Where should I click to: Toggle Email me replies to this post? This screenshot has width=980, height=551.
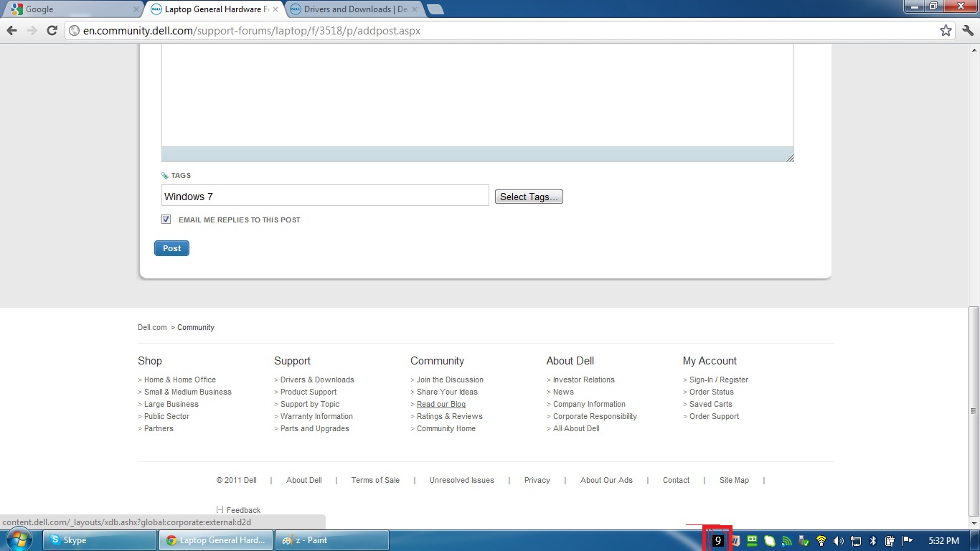click(x=166, y=220)
